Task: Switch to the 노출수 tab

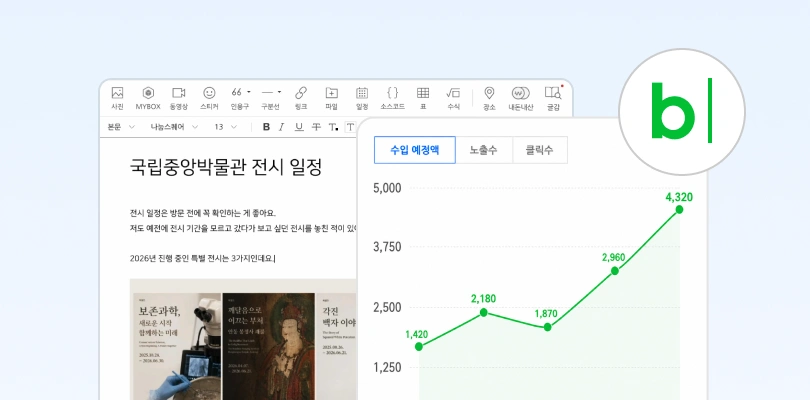Action: pyautogui.click(x=484, y=150)
